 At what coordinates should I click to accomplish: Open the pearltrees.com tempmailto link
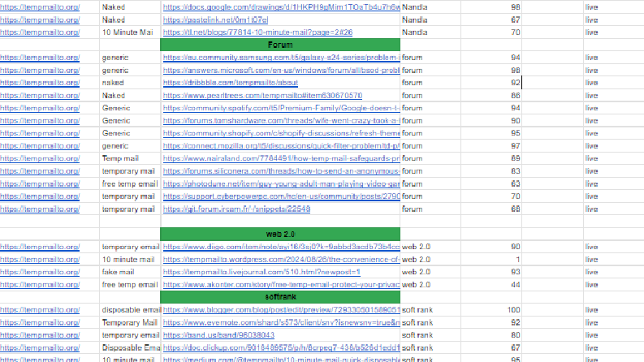pos(262,95)
